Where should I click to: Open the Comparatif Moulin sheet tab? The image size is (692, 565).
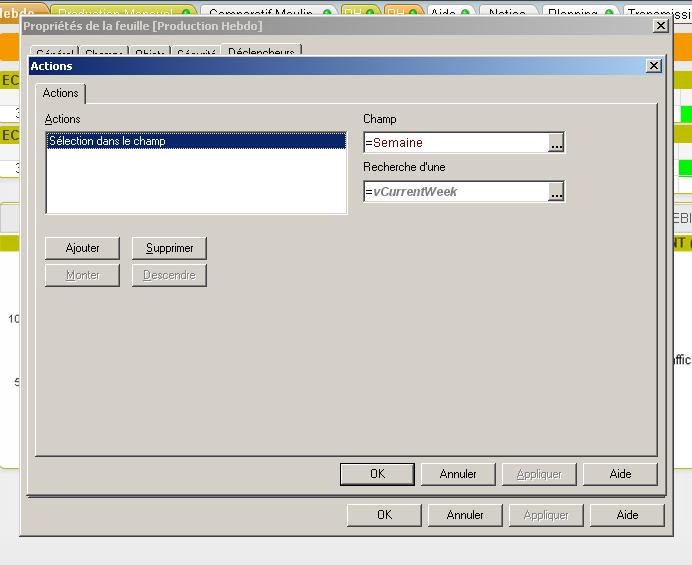tap(269, 11)
